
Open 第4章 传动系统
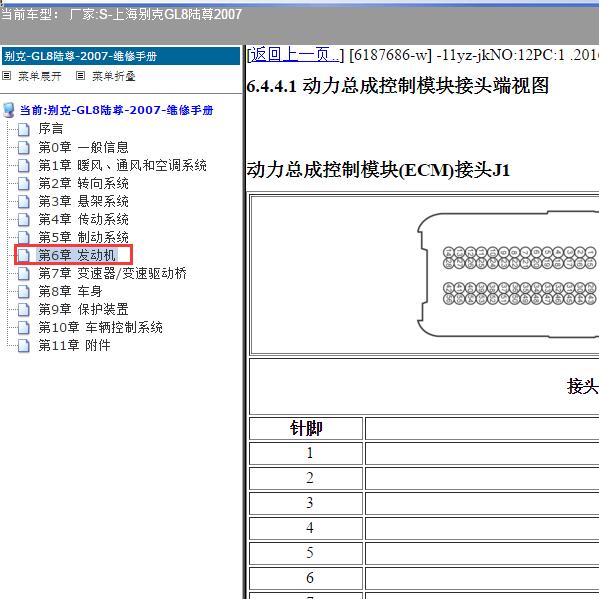pyautogui.click(x=84, y=219)
